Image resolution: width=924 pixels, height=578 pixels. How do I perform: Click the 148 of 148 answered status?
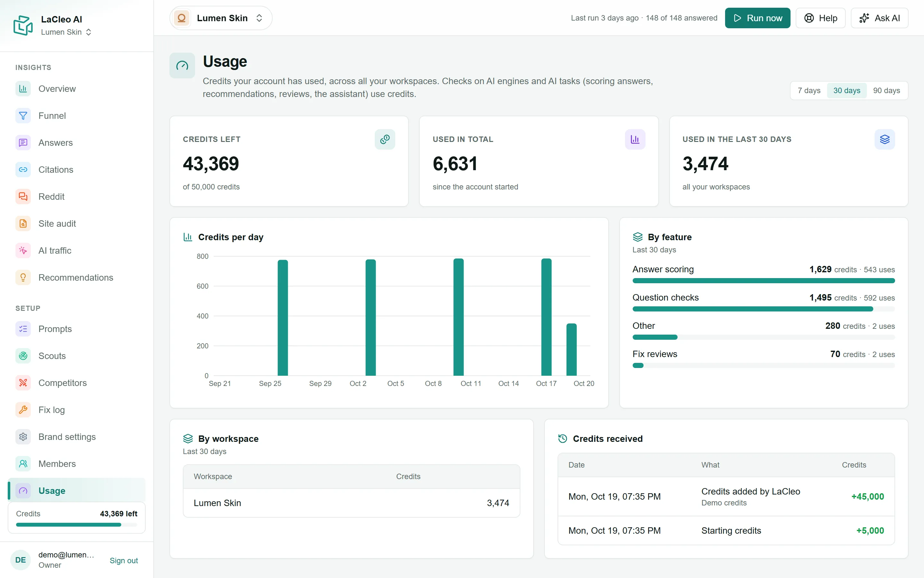coord(681,18)
